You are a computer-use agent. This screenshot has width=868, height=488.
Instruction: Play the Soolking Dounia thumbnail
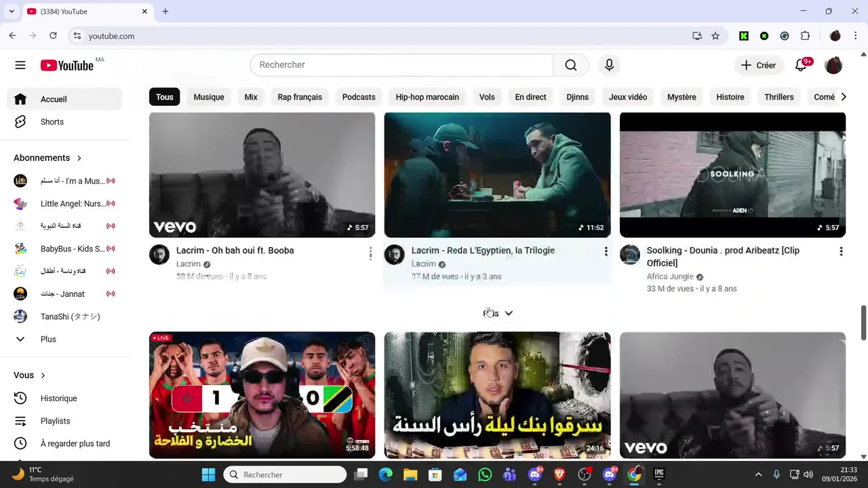point(732,175)
